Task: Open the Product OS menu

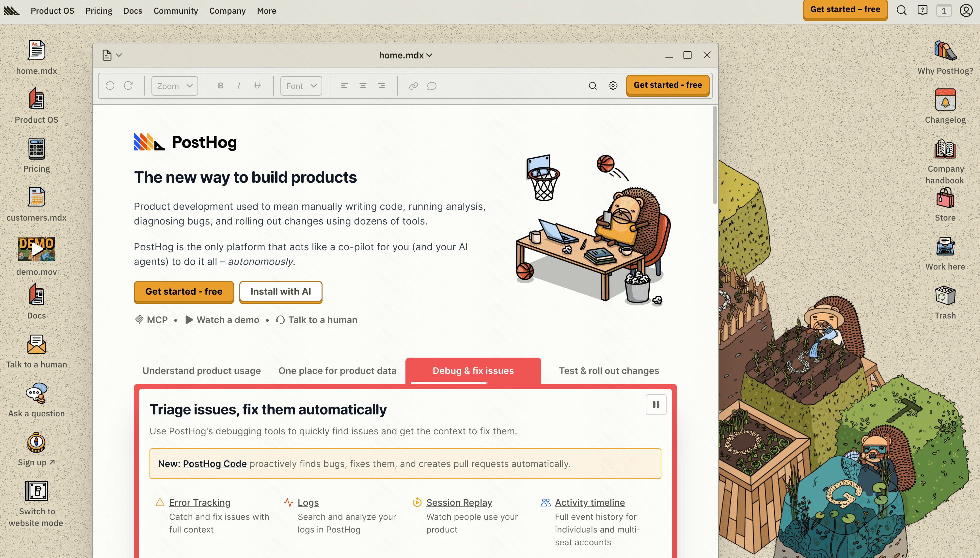Action: point(53,11)
